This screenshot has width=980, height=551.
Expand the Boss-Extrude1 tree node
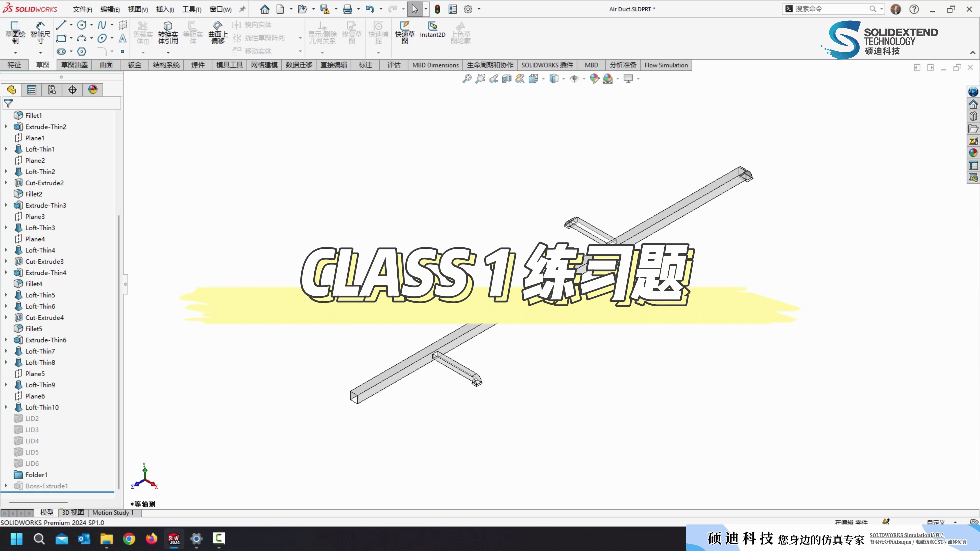coord(6,486)
